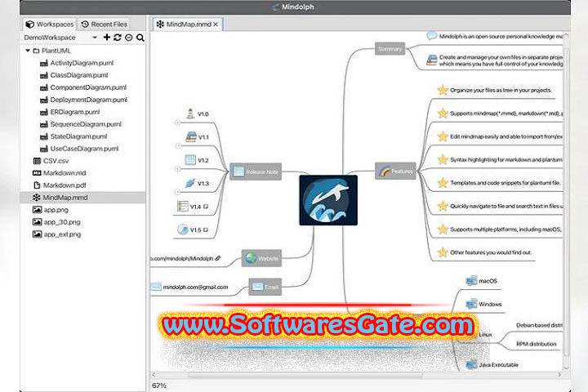Click the star by Organize your files
Screen dimensions: 588x392
pyautogui.click(x=443, y=90)
